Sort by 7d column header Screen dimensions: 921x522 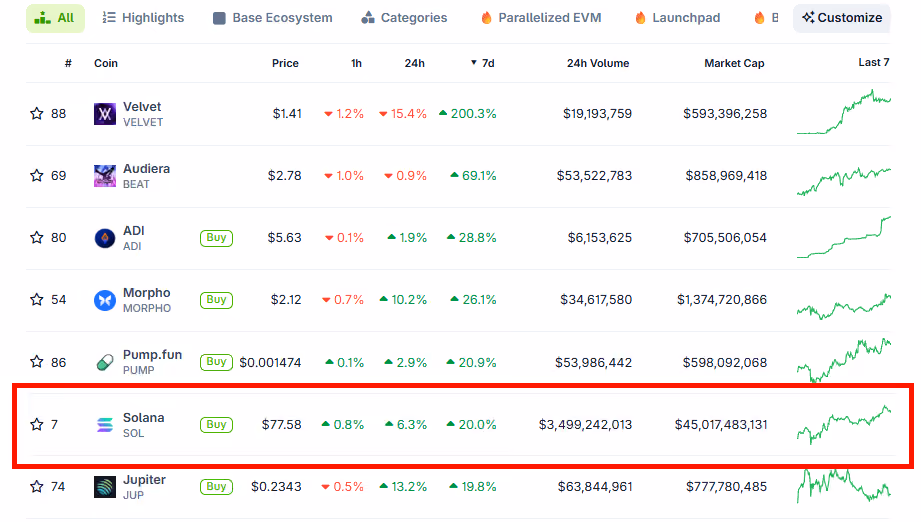[x=483, y=63]
